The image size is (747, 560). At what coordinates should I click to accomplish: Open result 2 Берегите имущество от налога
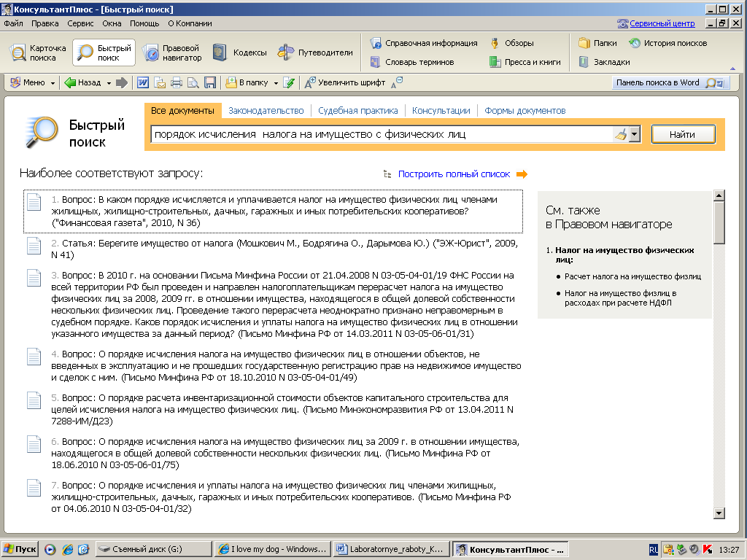285,249
